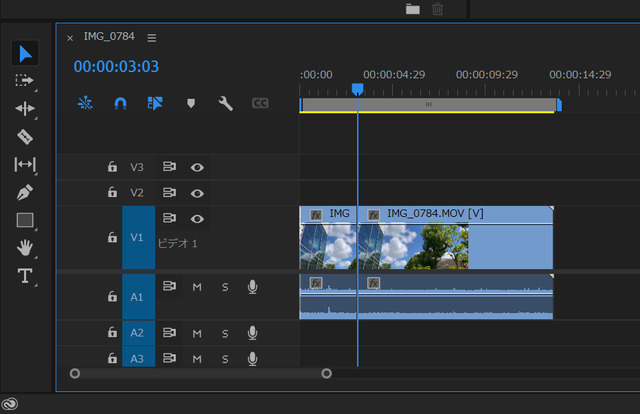640x414 pixels.
Task: Toggle lock on track A3
Action: (x=112, y=358)
